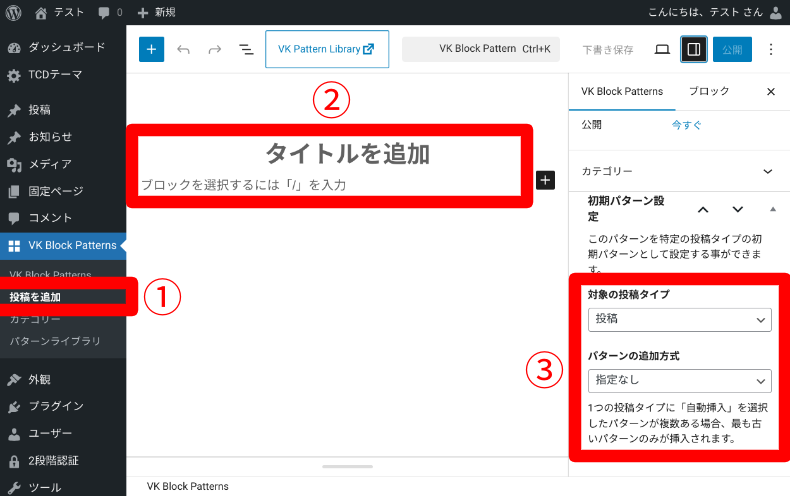Open the テスト site home link
Image resolution: width=790 pixels, height=496 pixels.
(x=59, y=12)
